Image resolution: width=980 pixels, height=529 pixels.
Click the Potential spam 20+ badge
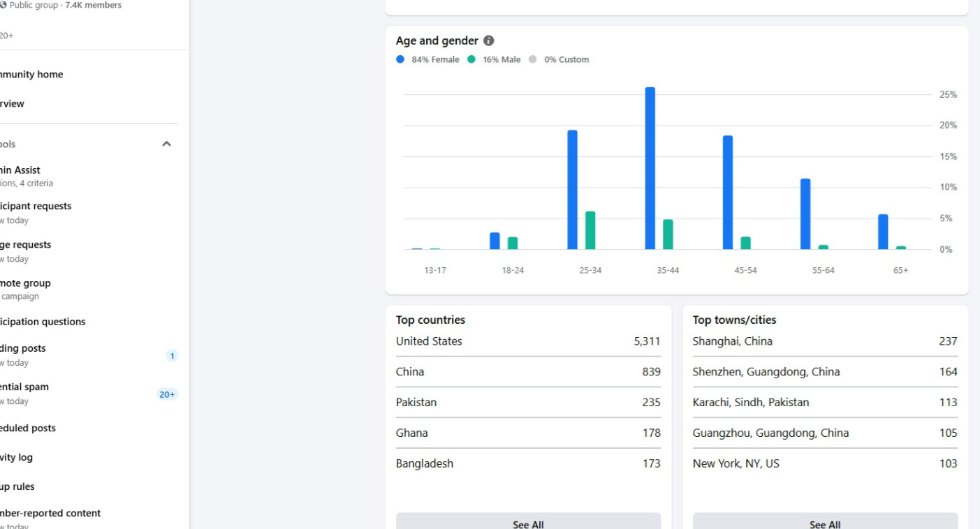pos(167,394)
